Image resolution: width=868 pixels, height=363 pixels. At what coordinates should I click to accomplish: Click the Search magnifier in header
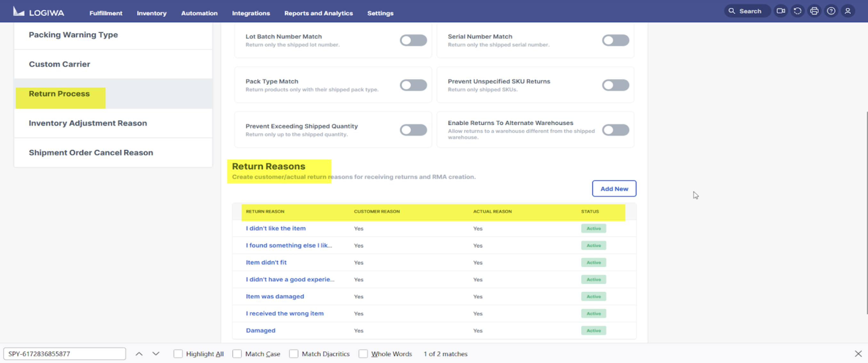(732, 11)
